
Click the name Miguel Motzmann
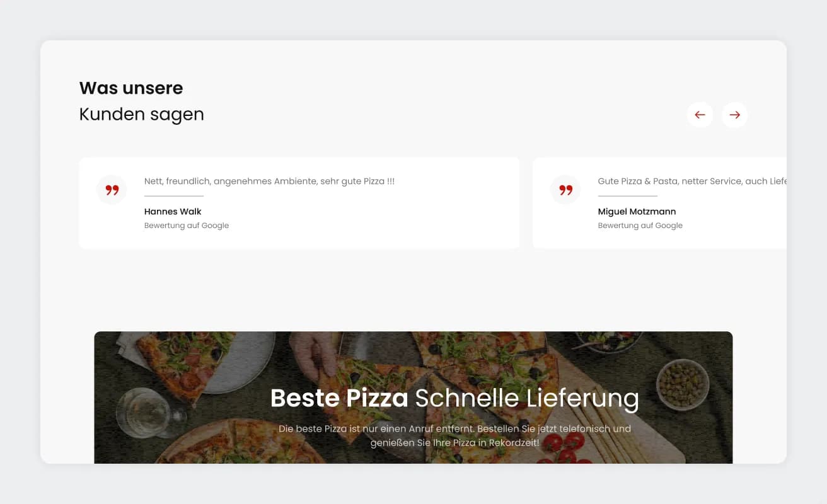click(637, 211)
